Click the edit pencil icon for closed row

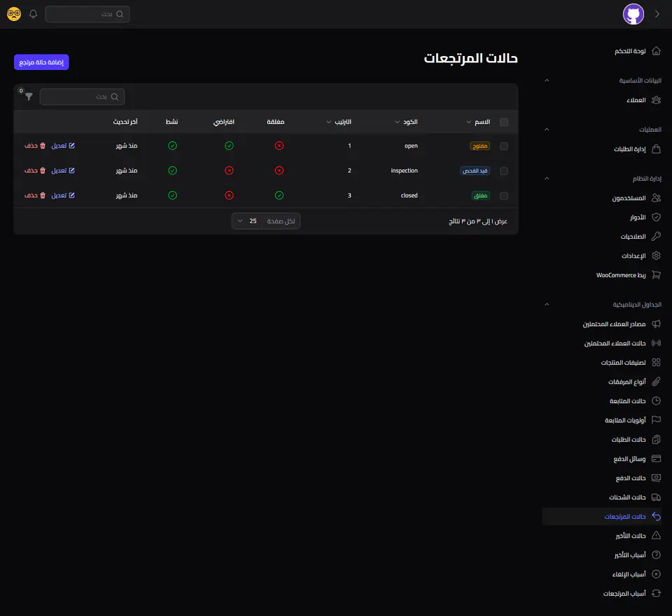point(71,195)
